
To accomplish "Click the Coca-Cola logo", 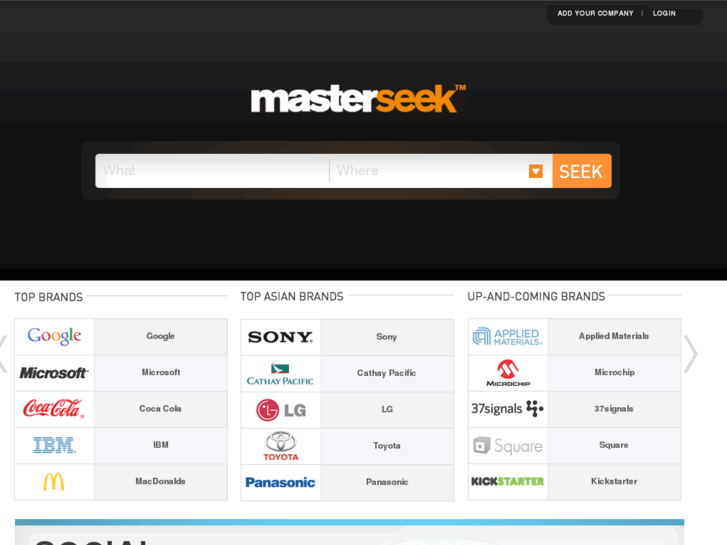I will tap(54, 409).
